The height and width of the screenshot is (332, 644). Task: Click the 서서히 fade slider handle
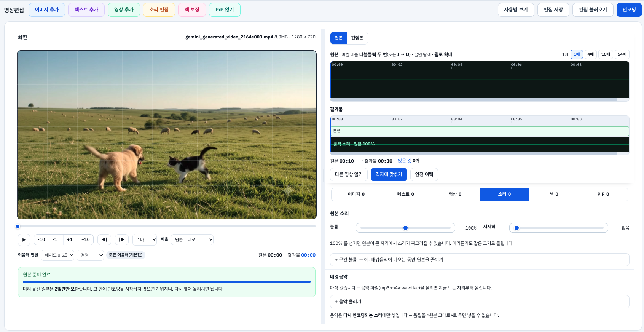pos(516,228)
